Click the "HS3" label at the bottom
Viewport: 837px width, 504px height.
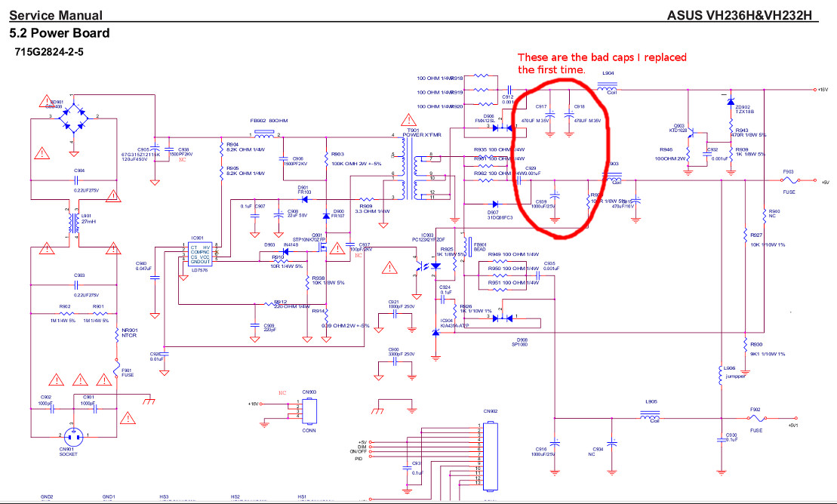(x=164, y=497)
